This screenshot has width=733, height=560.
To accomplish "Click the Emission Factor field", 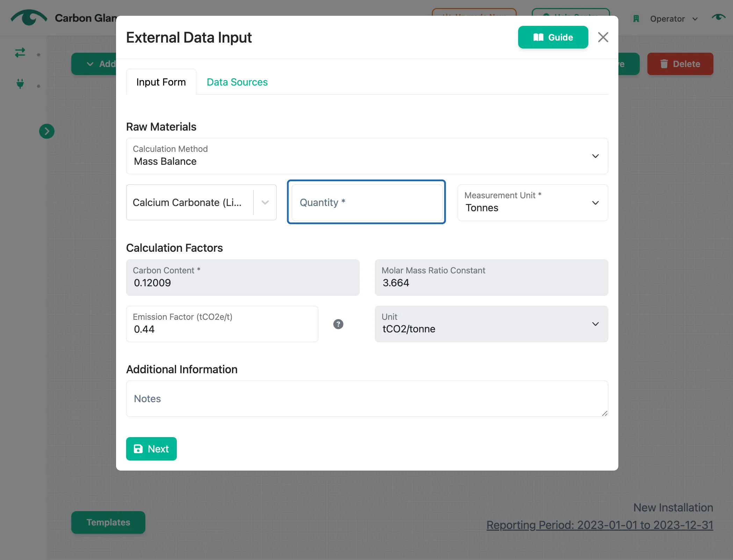I will click(222, 324).
